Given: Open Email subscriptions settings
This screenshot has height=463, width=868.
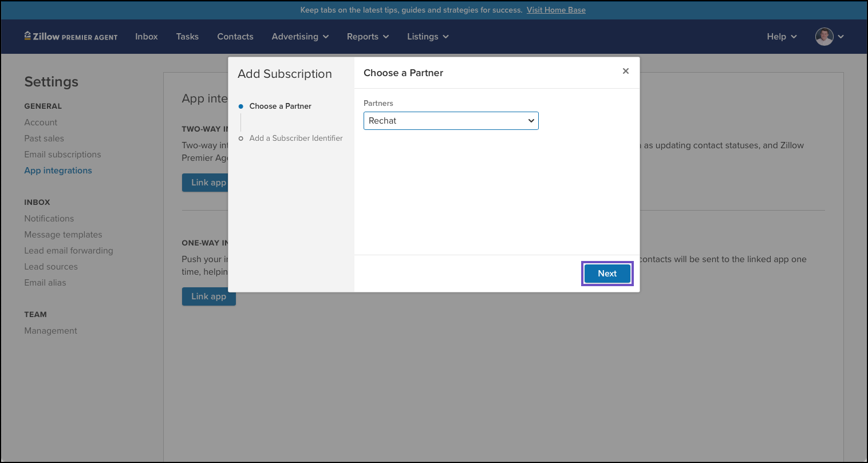Looking at the screenshot, I should (62, 155).
